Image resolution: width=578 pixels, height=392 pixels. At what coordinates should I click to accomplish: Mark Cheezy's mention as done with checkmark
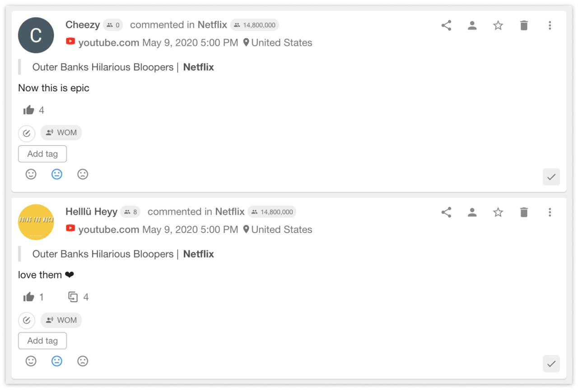point(551,177)
